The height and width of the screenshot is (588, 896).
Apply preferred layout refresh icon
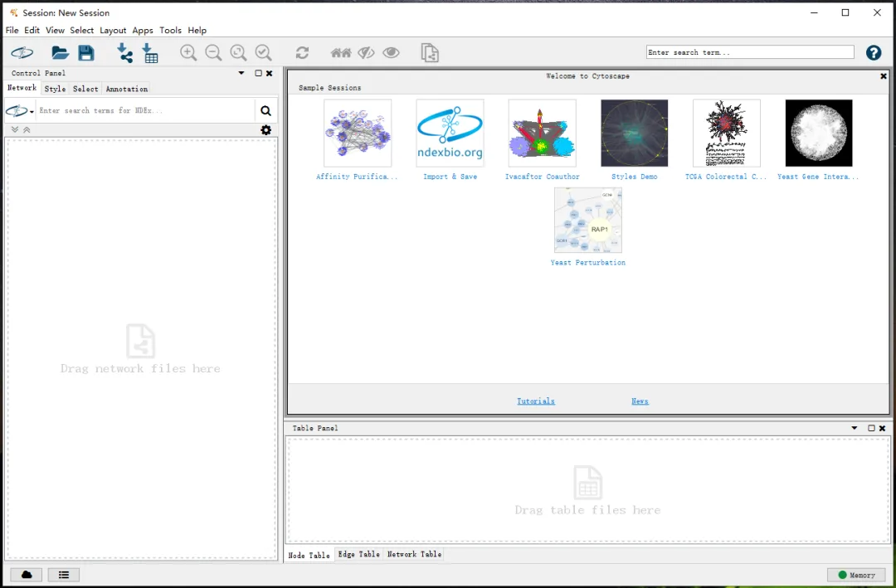(302, 52)
